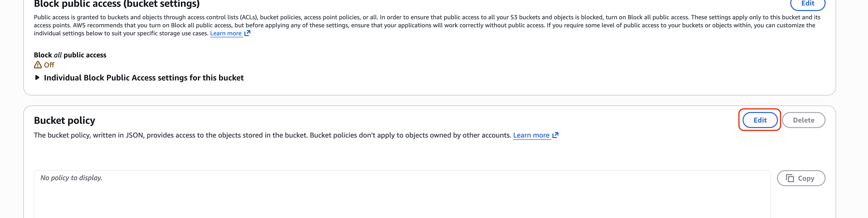The width and height of the screenshot is (868, 218).
Task: Click the 'Bucket policy' heading
Action: [65, 121]
